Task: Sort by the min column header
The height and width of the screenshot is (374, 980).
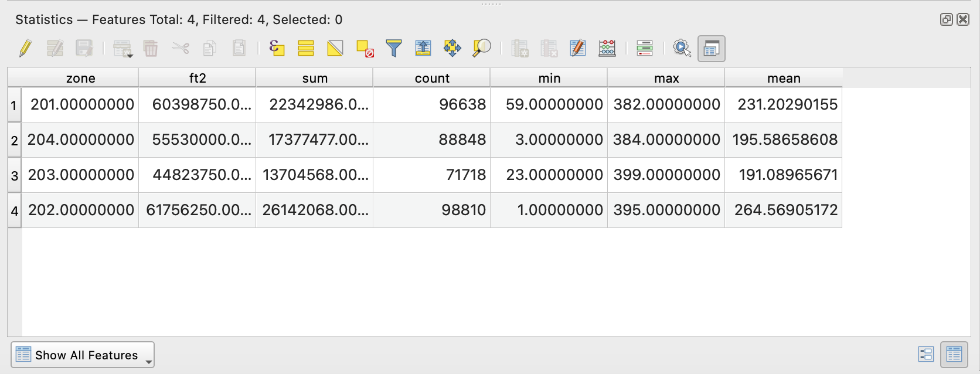Action: (549, 78)
